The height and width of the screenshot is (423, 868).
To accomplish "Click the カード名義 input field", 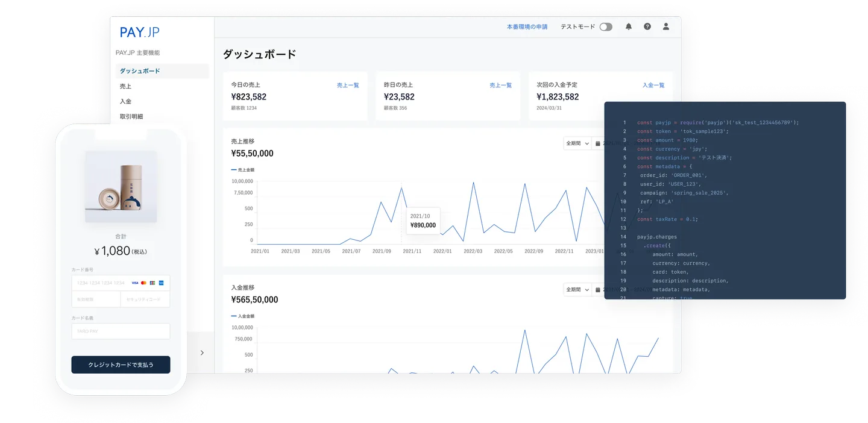I will point(121,331).
